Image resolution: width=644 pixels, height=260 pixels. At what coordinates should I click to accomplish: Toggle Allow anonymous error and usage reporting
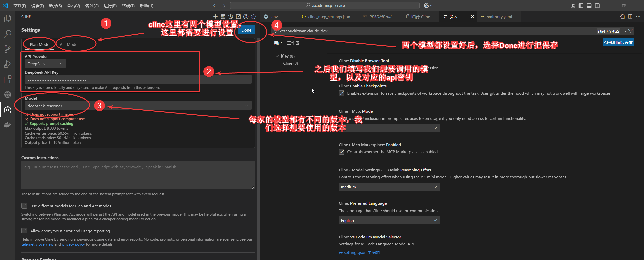pyautogui.click(x=24, y=231)
